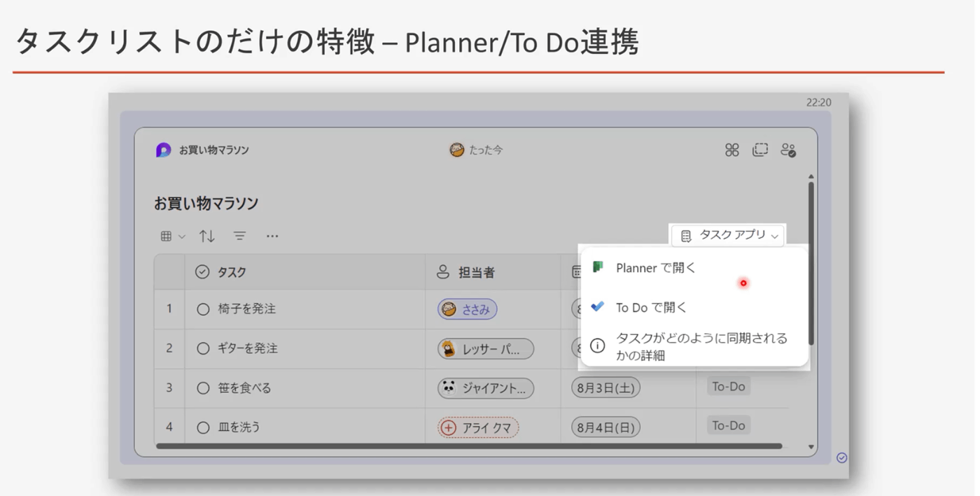
Task: Click the ジャイアント... assignee chip
Action: [486, 388]
